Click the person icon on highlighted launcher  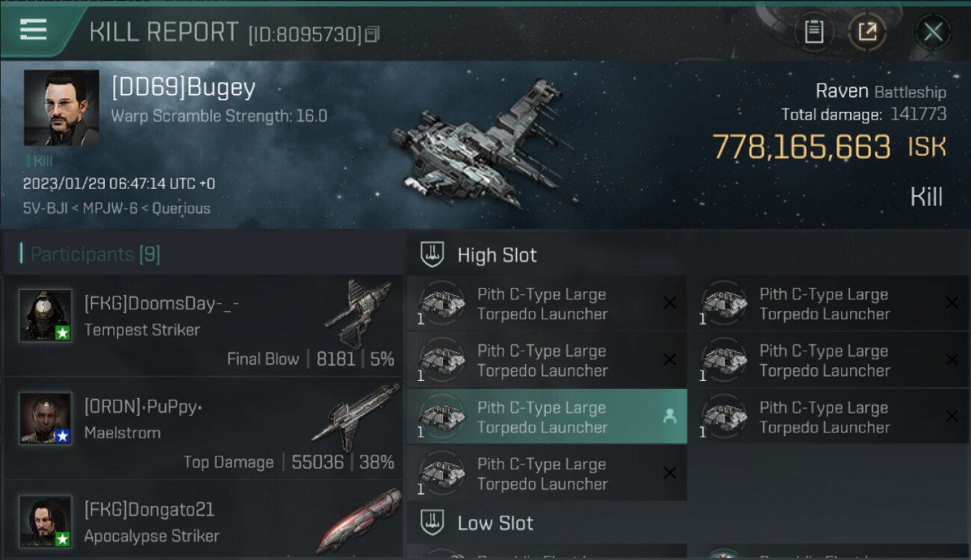(x=669, y=417)
